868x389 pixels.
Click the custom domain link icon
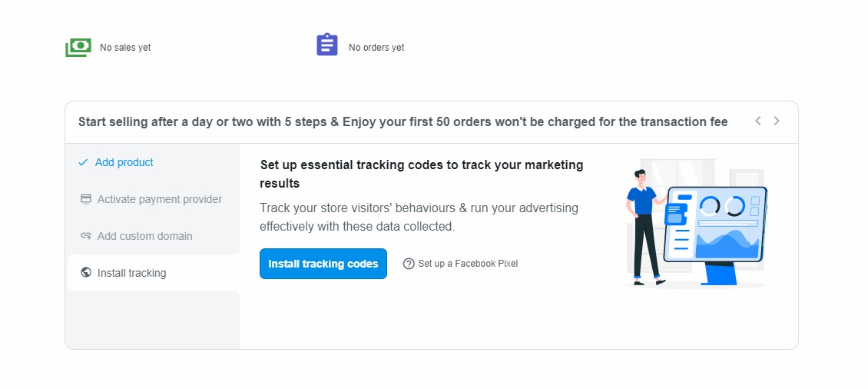(86, 236)
